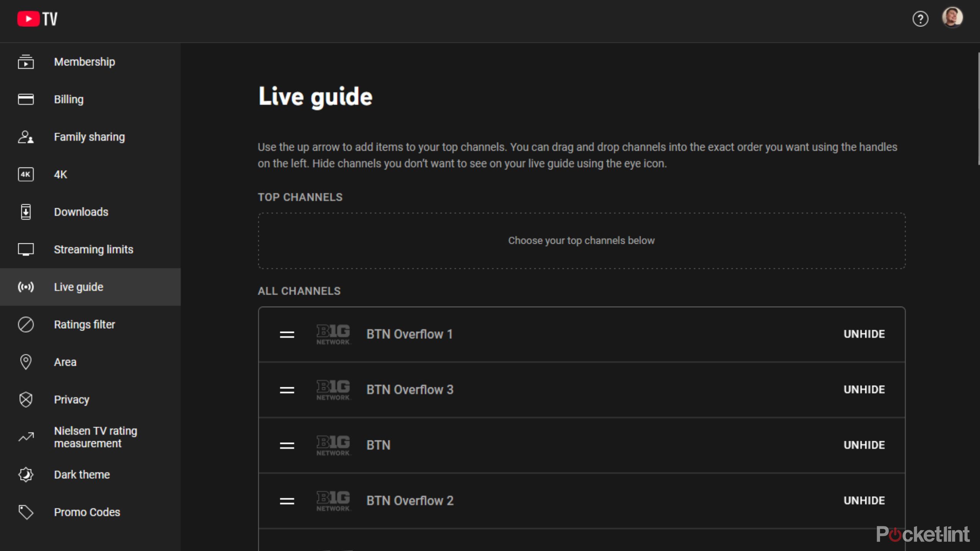The image size is (980, 551).
Task: Open the help question mark icon
Action: (920, 19)
